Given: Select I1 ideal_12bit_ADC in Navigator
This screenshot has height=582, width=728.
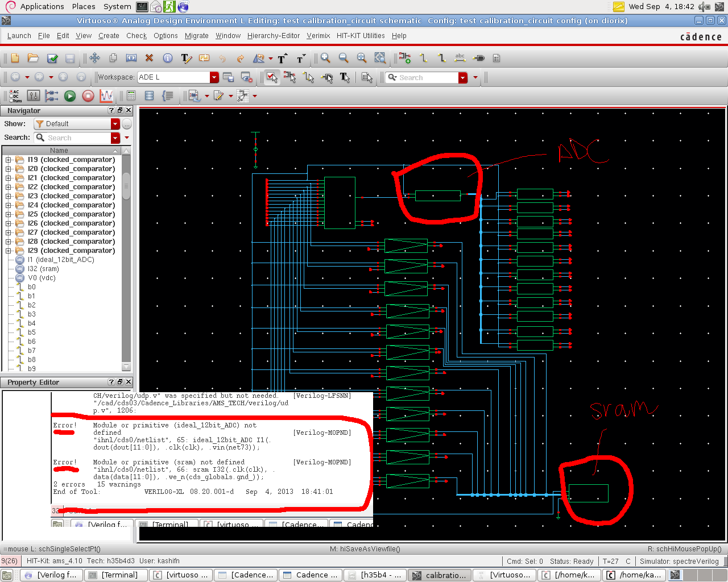Looking at the screenshot, I should (x=61, y=260).
